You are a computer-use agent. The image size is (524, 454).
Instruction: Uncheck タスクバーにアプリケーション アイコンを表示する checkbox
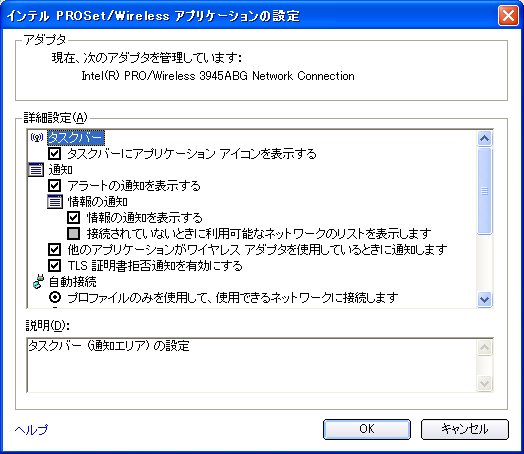(54, 154)
